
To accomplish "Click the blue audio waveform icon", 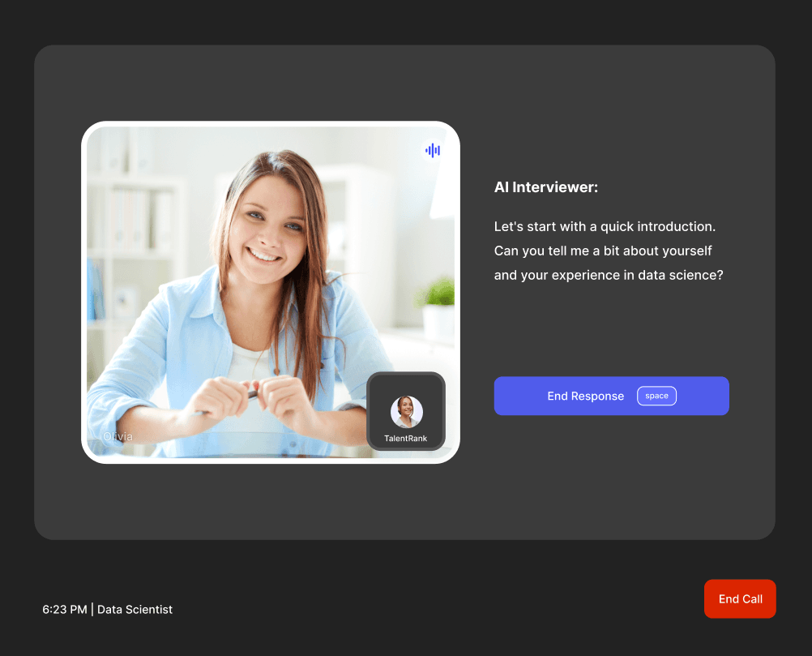I will click(433, 150).
